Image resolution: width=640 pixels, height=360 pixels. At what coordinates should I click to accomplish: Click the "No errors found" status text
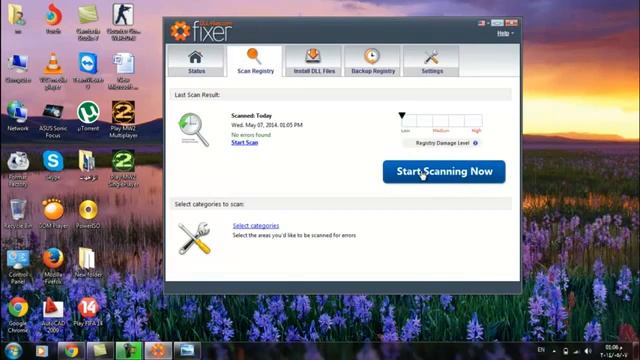coord(251,135)
